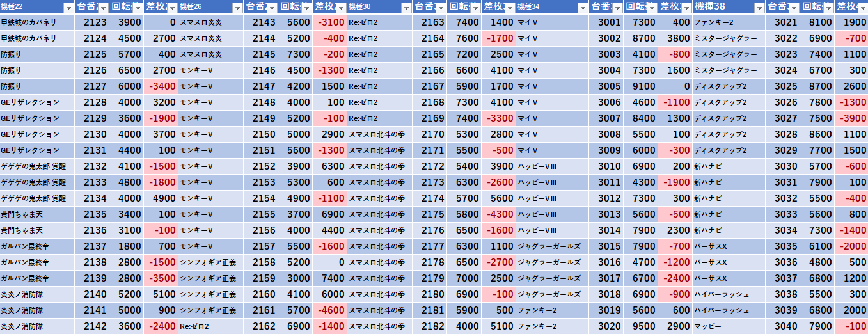The image size is (868, 334).
Task: Select ガルパン最終章 cell in row 2138
Action: click(37, 262)
